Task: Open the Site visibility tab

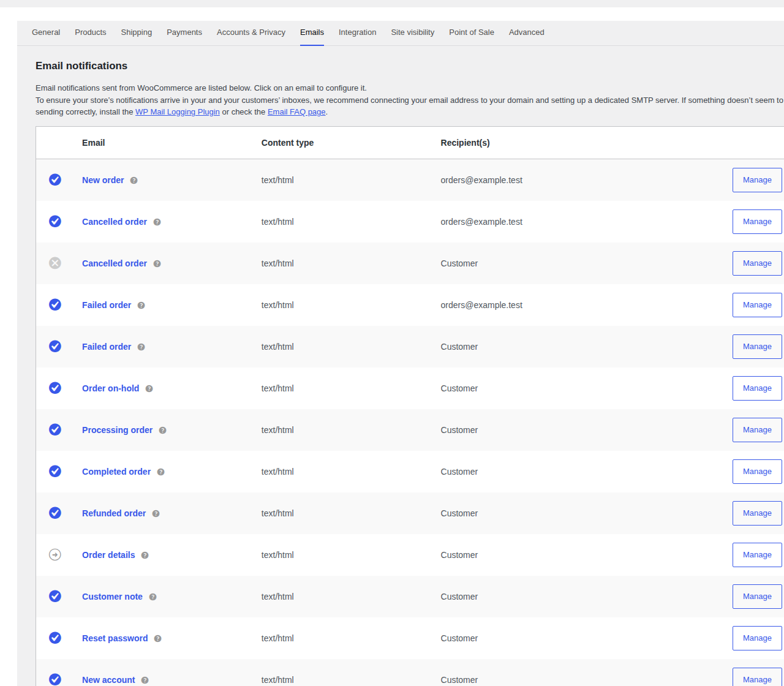Action: click(413, 32)
